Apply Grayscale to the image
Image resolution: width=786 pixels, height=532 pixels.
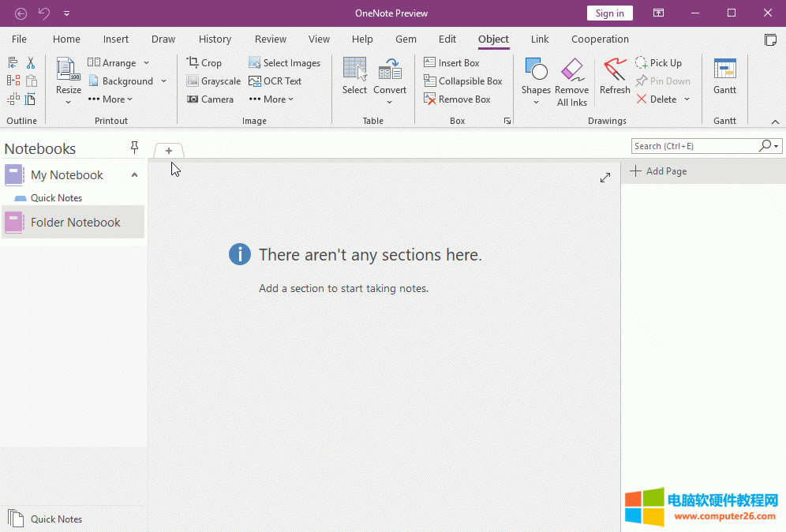tap(212, 81)
